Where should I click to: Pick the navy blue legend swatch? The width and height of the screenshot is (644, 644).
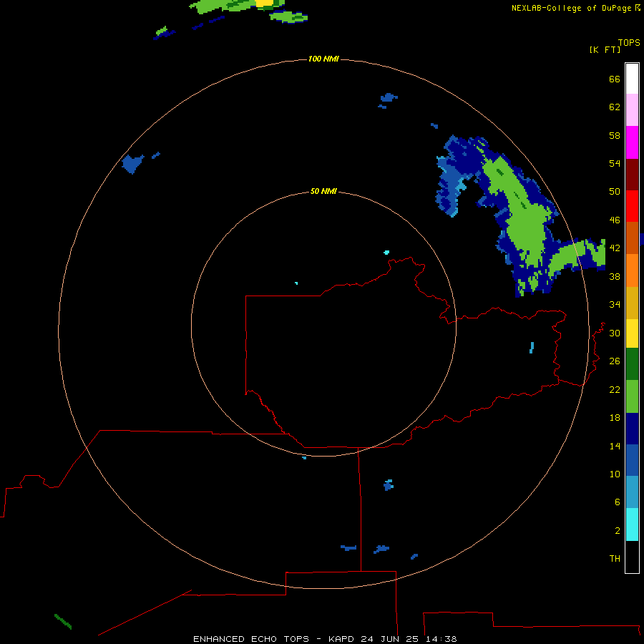[x=632, y=429]
